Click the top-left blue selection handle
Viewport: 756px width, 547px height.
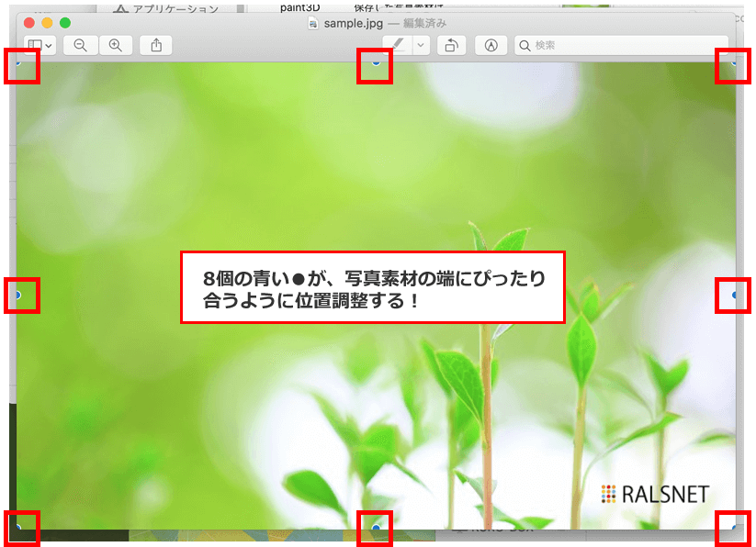click(x=18, y=62)
